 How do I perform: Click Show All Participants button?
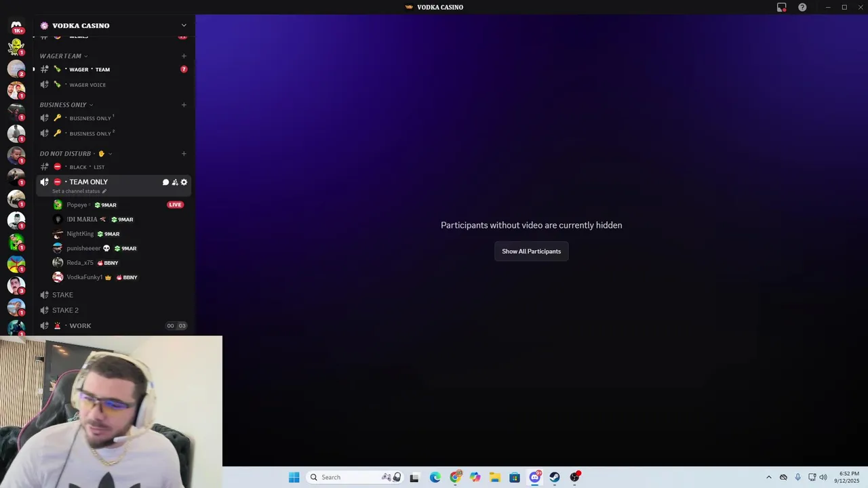[x=532, y=251]
